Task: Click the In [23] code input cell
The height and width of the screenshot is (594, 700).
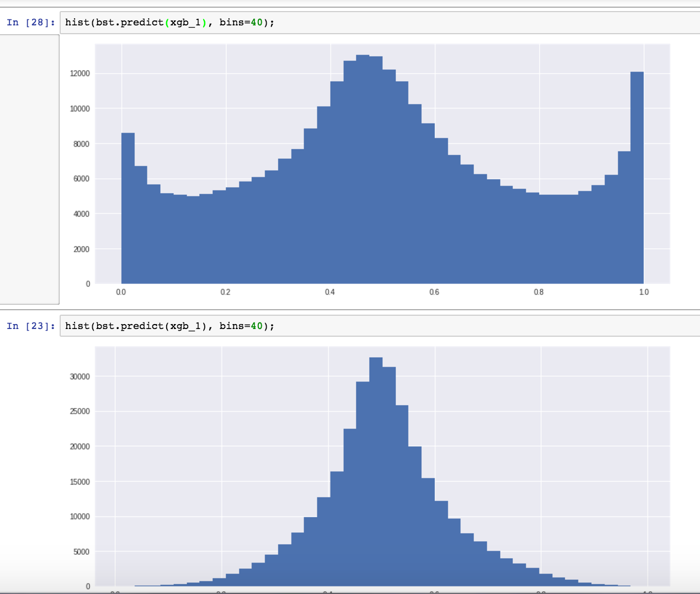Action: (x=380, y=326)
